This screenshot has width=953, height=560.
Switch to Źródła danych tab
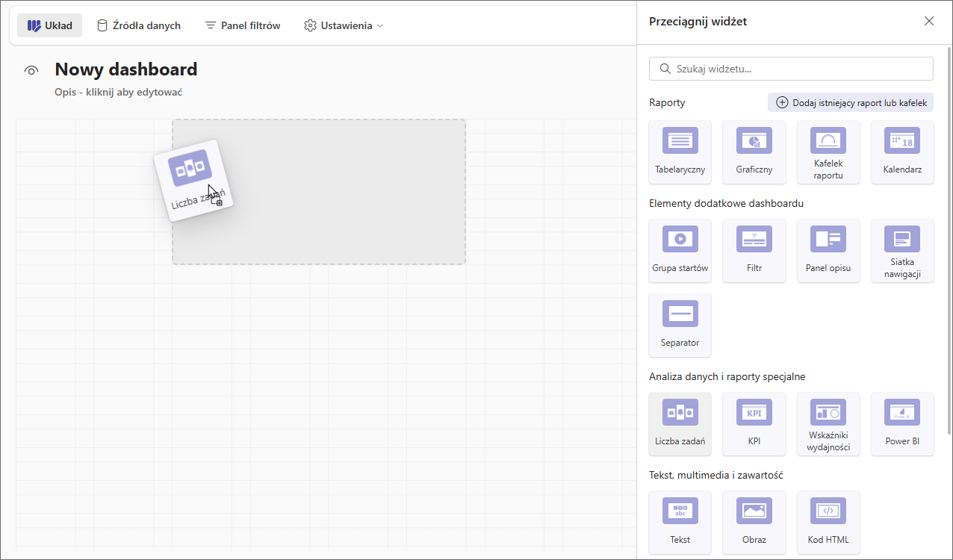click(139, 25)
